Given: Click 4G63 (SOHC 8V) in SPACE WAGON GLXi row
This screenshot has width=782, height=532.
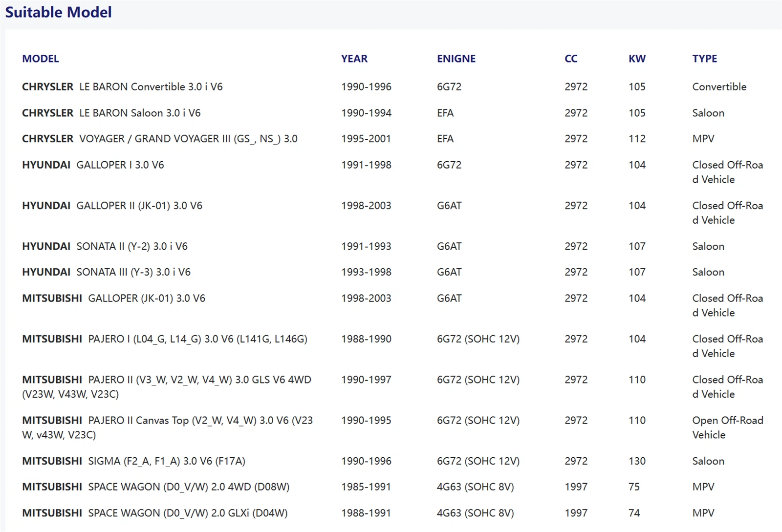Looking at the screenshot, I should [x=476, y=513].
